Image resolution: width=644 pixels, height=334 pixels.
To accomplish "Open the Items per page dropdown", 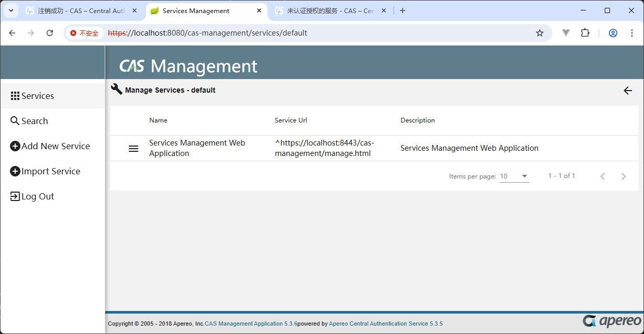I will (514, 176).
